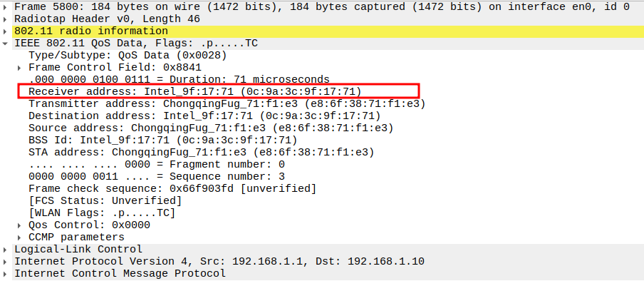Viewport: 644px width, 286px height.
Task: Expand the Internet Protocol Version 4 section
Action: point(6,261)
